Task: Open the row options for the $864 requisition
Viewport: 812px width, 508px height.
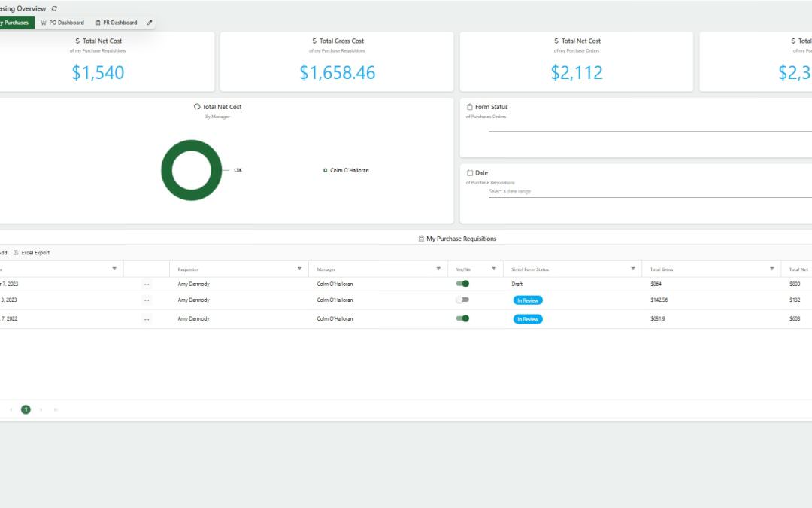Action: pos(146,284)
